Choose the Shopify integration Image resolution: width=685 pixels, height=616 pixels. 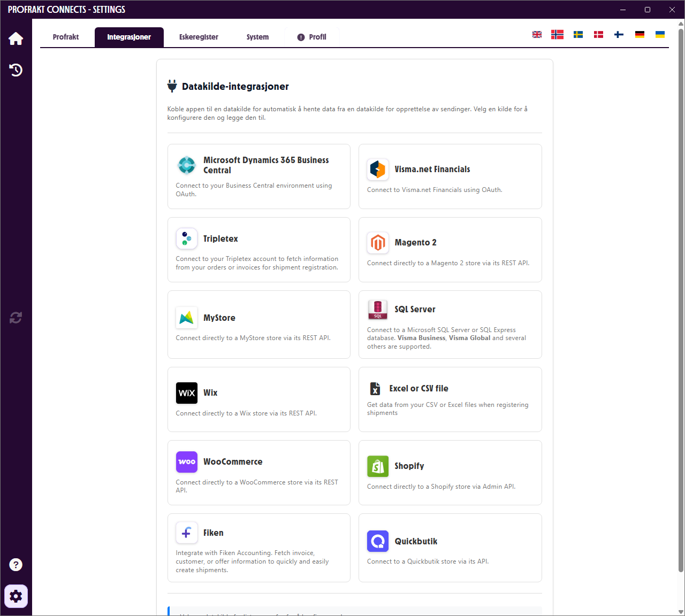point(450,473)
